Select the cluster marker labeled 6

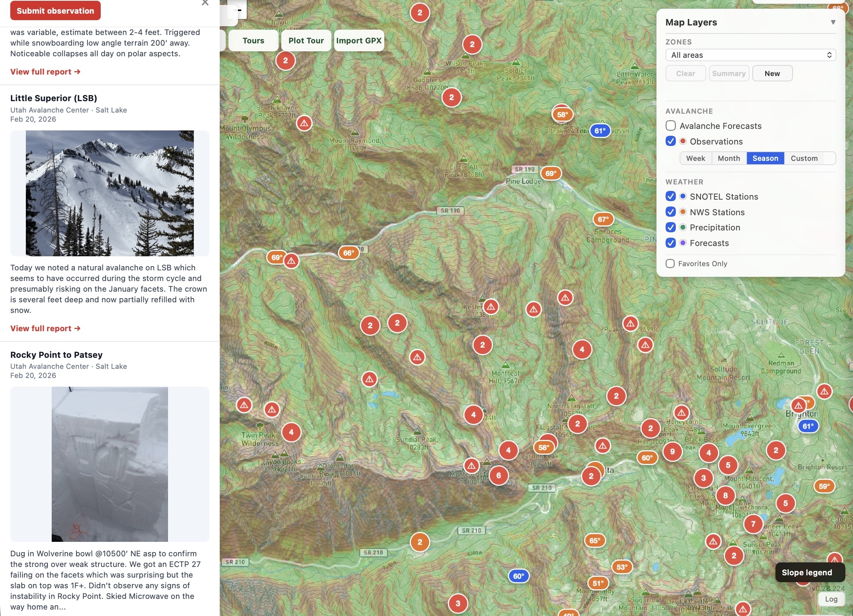pyautogui.click(x=499, y=475)
